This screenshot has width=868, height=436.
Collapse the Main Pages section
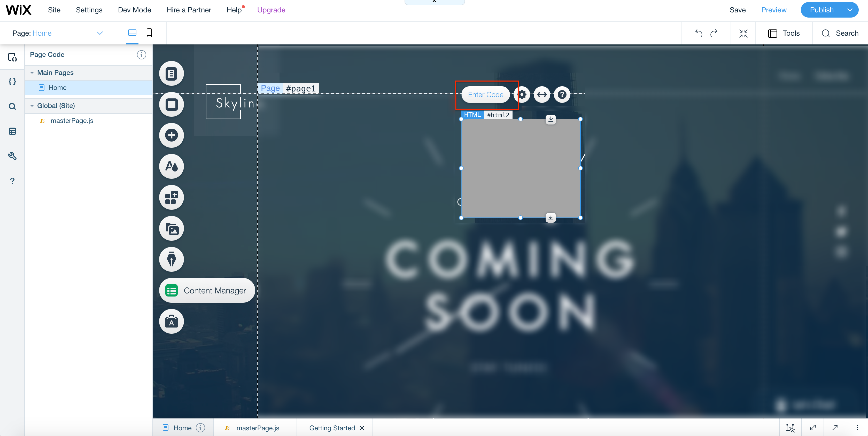point(32,73)
